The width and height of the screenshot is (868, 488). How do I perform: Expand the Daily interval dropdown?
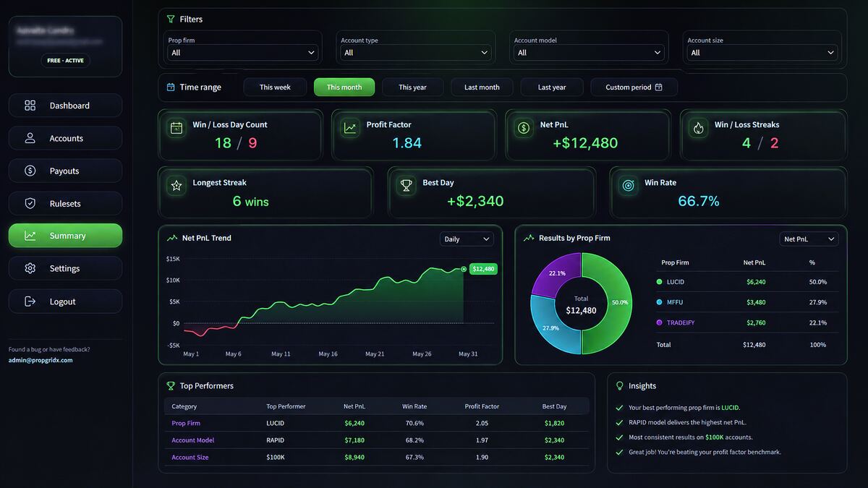pos(467,239)
